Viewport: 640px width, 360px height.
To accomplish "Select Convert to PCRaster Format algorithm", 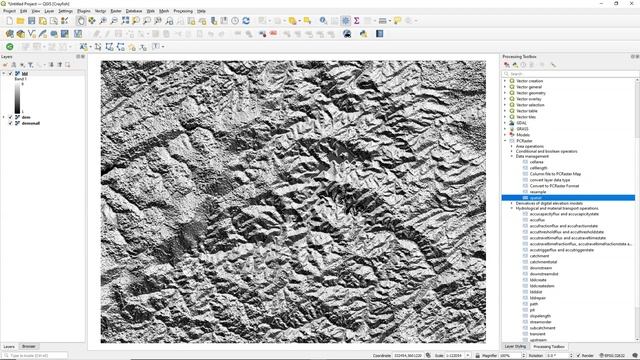I will click(554, 186).
